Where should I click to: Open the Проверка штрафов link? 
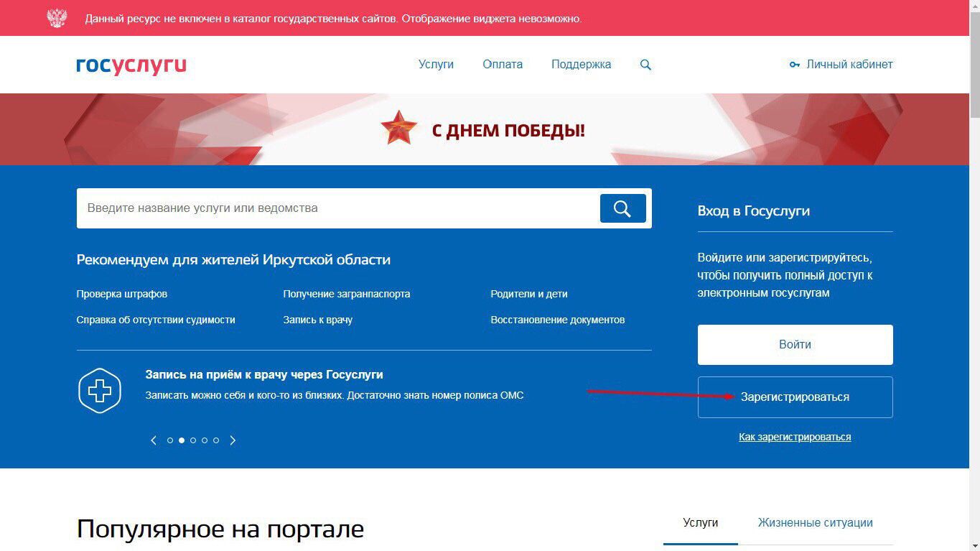click(x=120, y=294)
